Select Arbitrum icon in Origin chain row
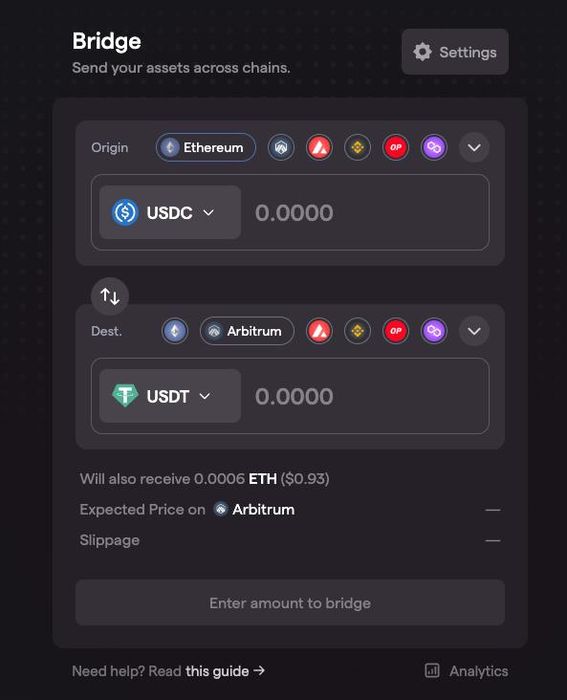 (x=281, y=147)
